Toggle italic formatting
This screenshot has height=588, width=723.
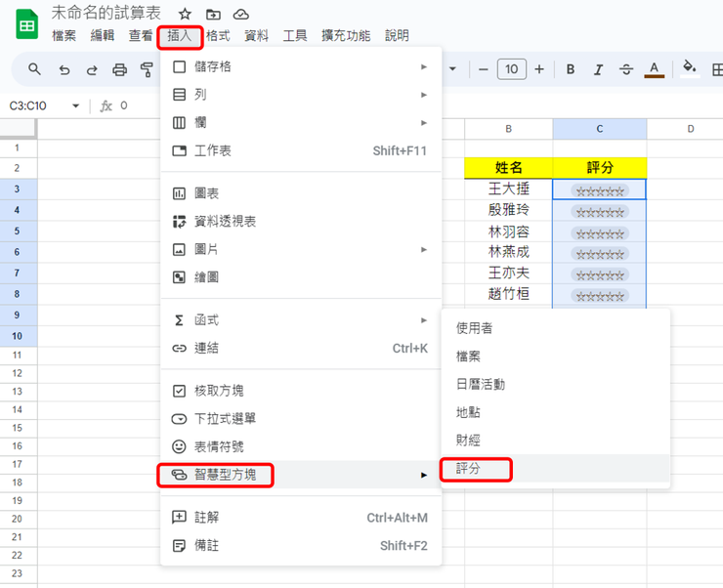(x=598, y=69)
